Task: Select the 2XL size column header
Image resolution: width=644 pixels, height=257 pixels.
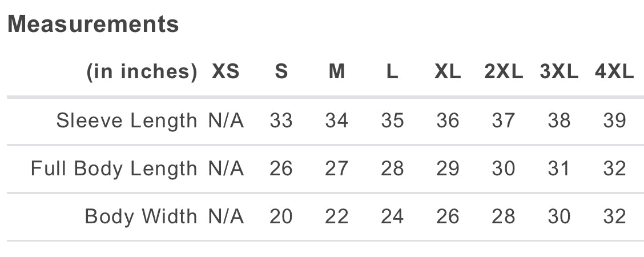Action: [503, 72]
